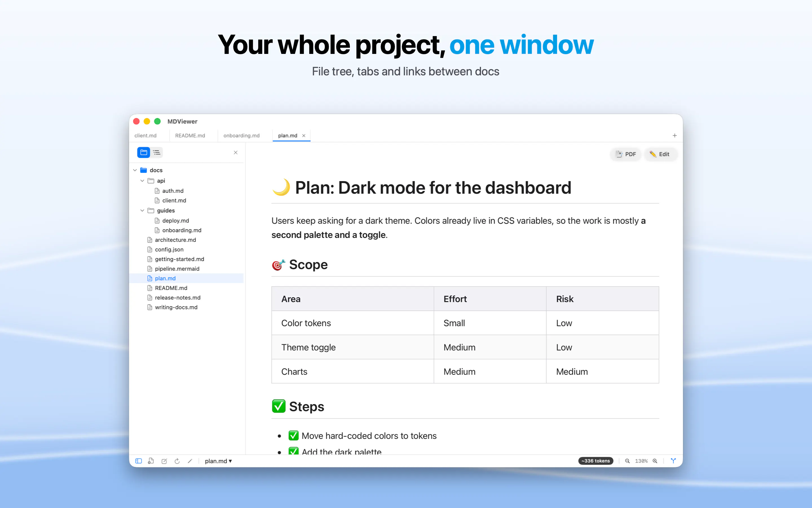The image size is (812, 508).
Task: Click the api folder icon
Action: pyautogui.click(x=151, y=181)
